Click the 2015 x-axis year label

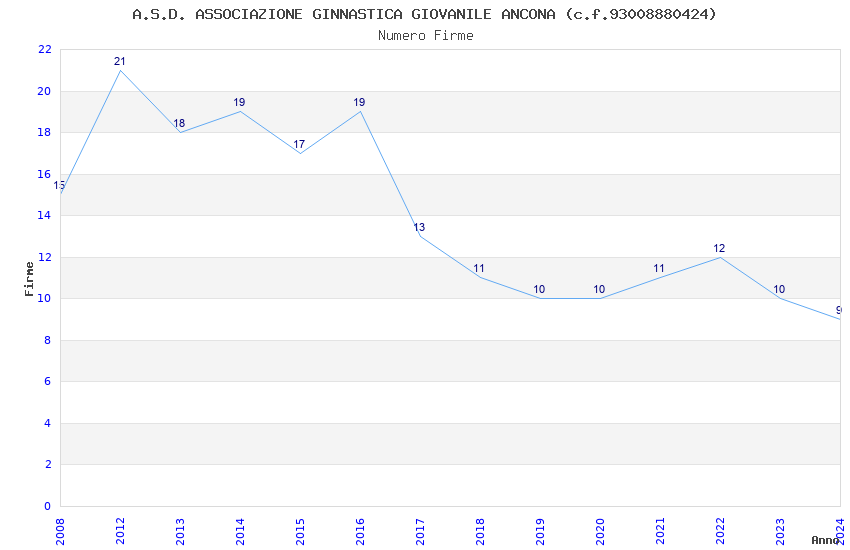(300, 531)
